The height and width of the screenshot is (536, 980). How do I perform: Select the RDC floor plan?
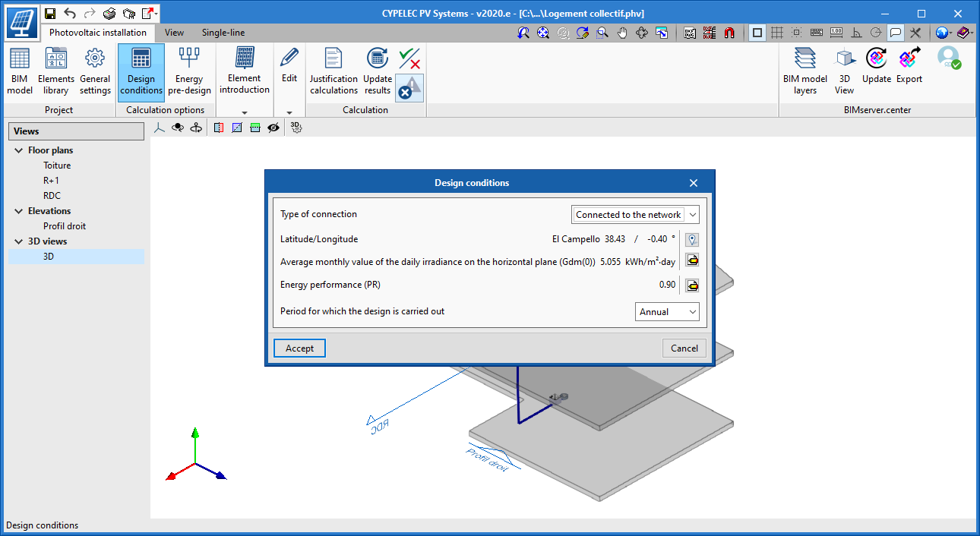(x=52, y=196)
